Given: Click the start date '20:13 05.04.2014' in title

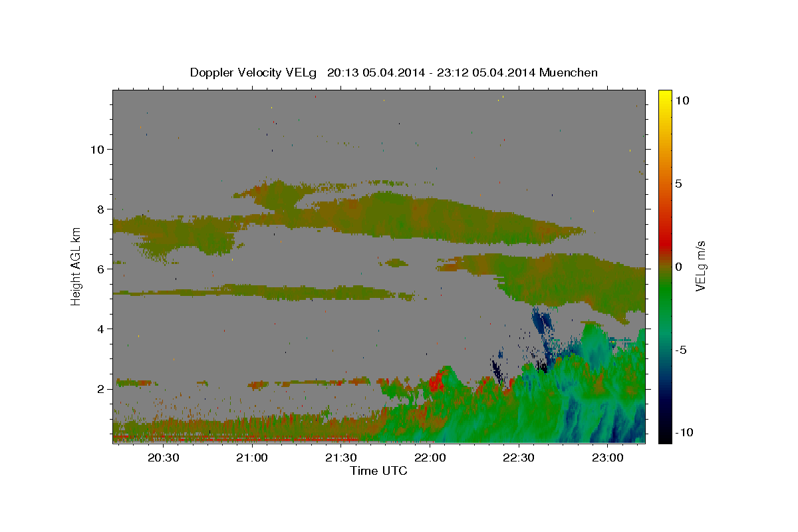Looking at the screenshot, I should click(x=376, y=72).
